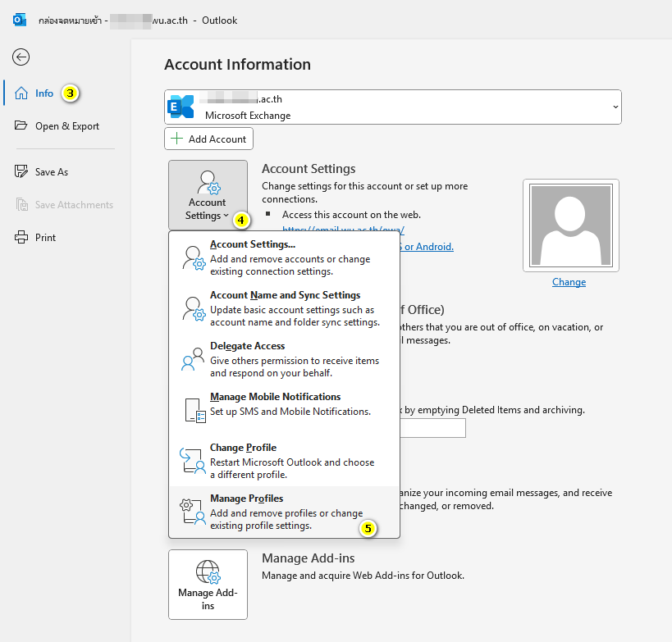Click the Change link under profile photo
The image size is (672, 642).
(x=569, y=282)
